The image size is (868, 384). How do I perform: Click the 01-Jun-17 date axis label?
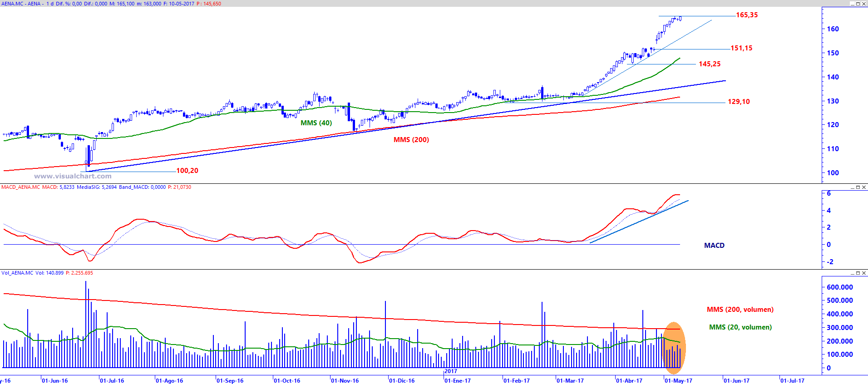(x=736, y=381)
